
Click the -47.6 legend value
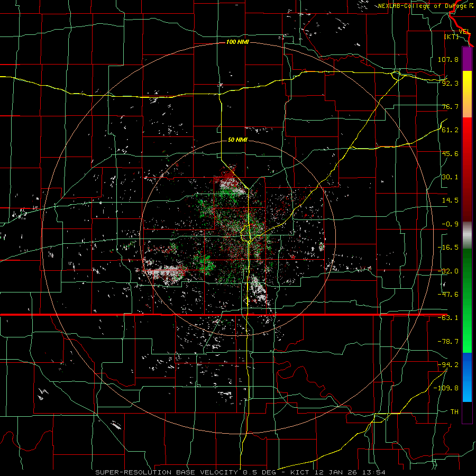click(x=448, y=295)
